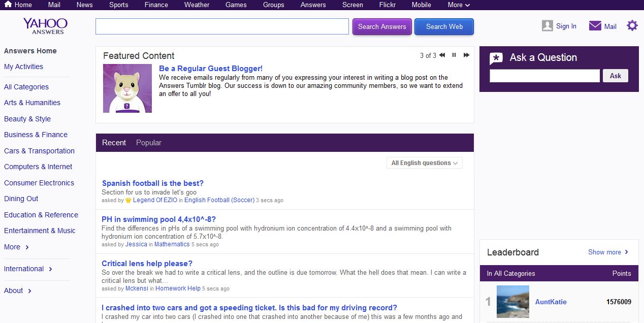Click the hamster blogger thumbnail
Viewport: 644px width, 323px height.
coord(127,88)
